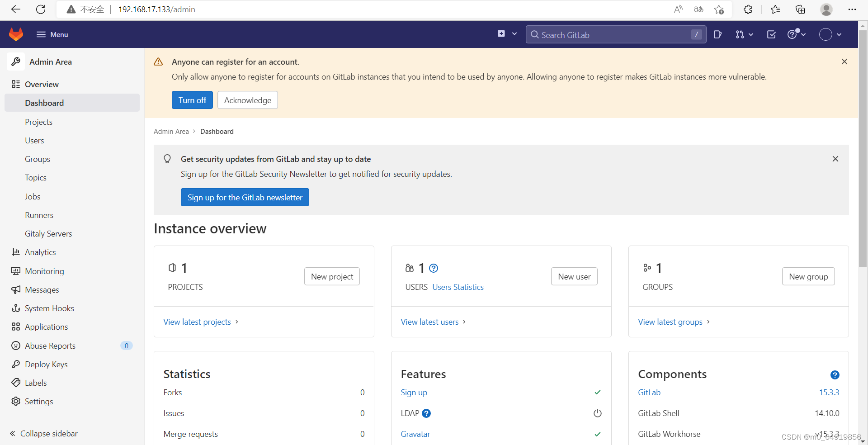Click the LDAP help icon
868x445 pixels.
[x=426, y=413]
